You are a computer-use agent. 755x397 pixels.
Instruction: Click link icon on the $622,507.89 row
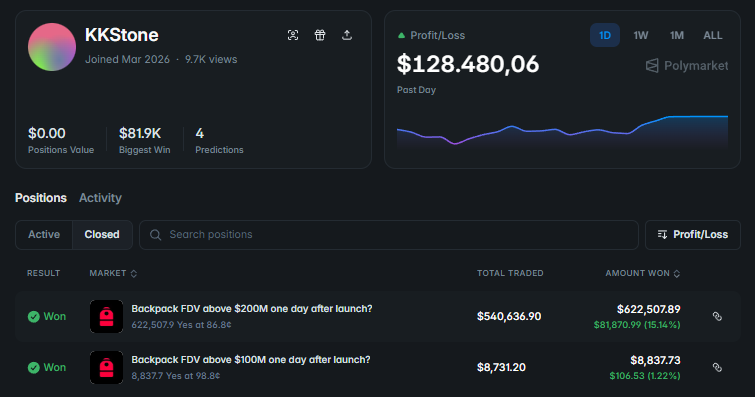(717, 317)
